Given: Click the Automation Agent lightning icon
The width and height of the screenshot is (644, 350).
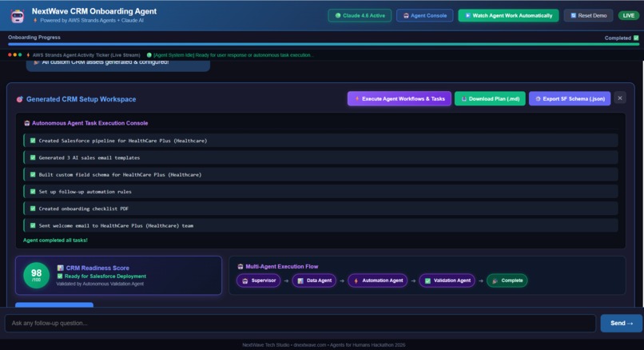Looking at the screenshot, I should click(356, 281).
